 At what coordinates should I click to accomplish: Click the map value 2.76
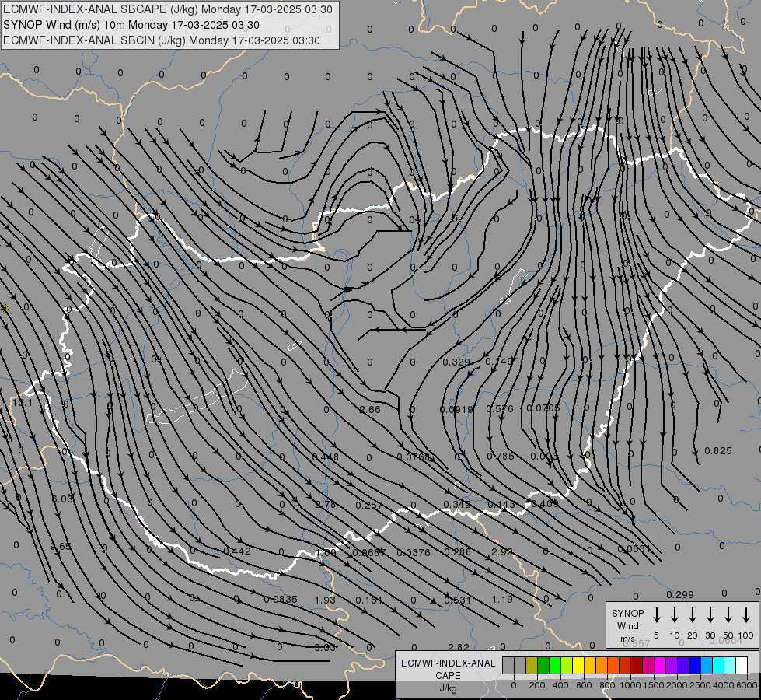(325, 505)
